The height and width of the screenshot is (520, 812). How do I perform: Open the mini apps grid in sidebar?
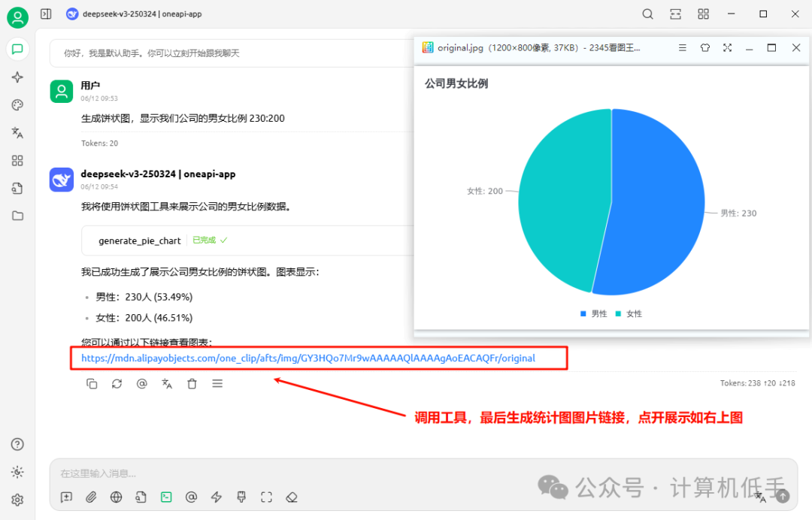tap(17, 160)
